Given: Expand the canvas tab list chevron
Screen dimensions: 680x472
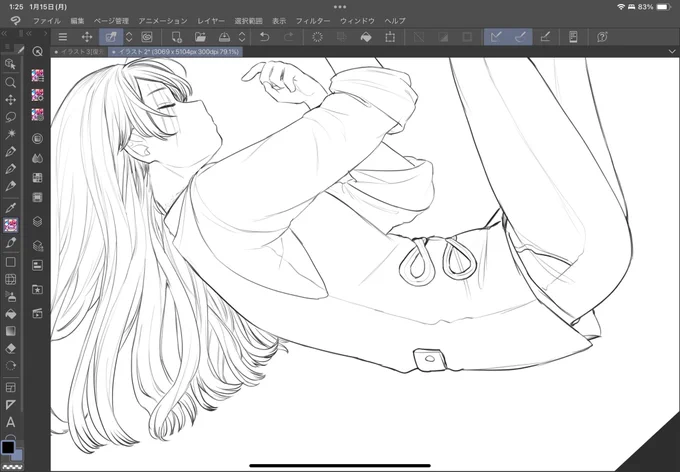Looking at the screenshot, I should pos(672,52).
